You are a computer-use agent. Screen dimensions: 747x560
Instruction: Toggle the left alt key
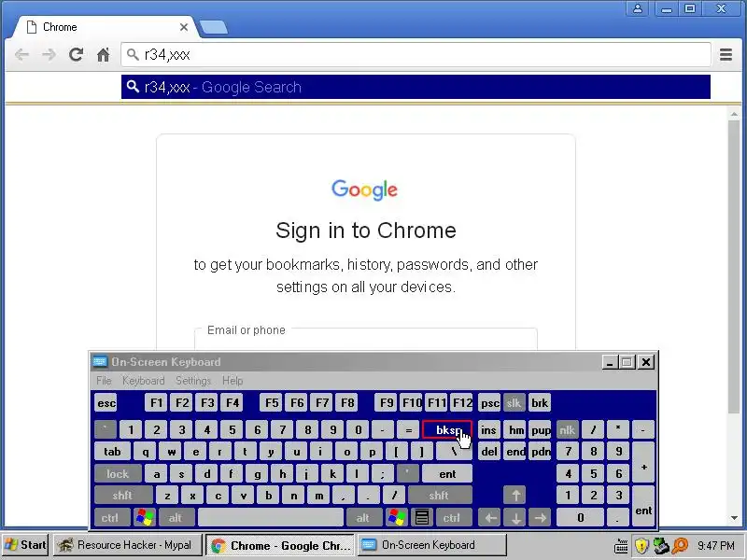(x=176, y=518)
